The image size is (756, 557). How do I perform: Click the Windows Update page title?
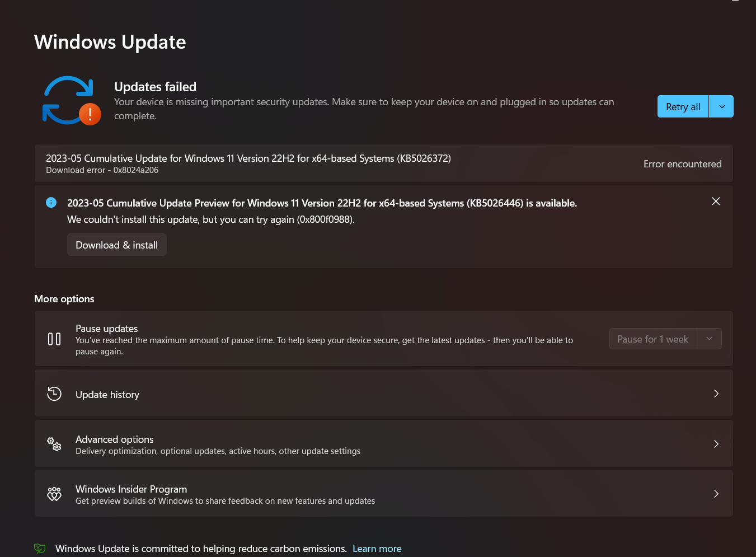(110, 42)
